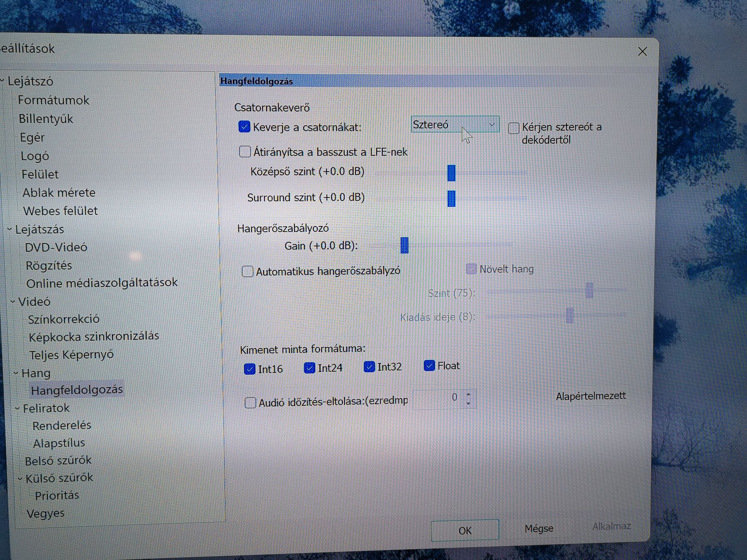Select the Videó tree item label
The height and width of the screenshot is (560, 747).
[x=34, y=301]
